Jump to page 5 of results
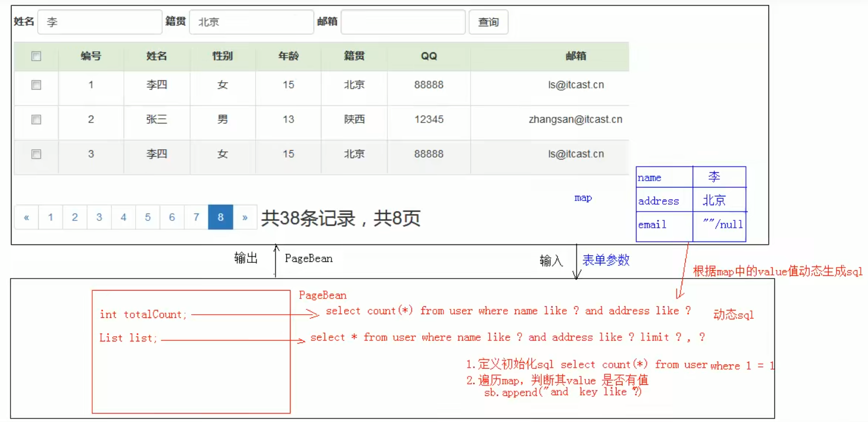This screenshot has height=422, width=868. click(x=148, y=217)
